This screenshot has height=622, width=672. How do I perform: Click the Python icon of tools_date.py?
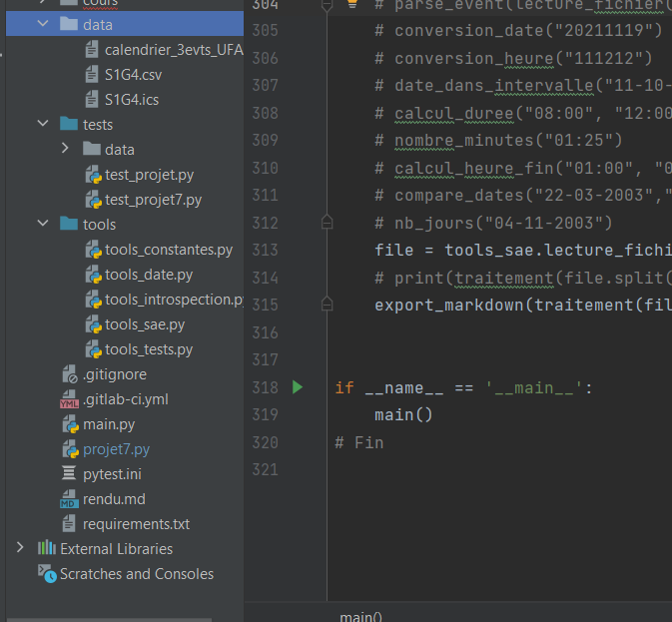[93, 275]
